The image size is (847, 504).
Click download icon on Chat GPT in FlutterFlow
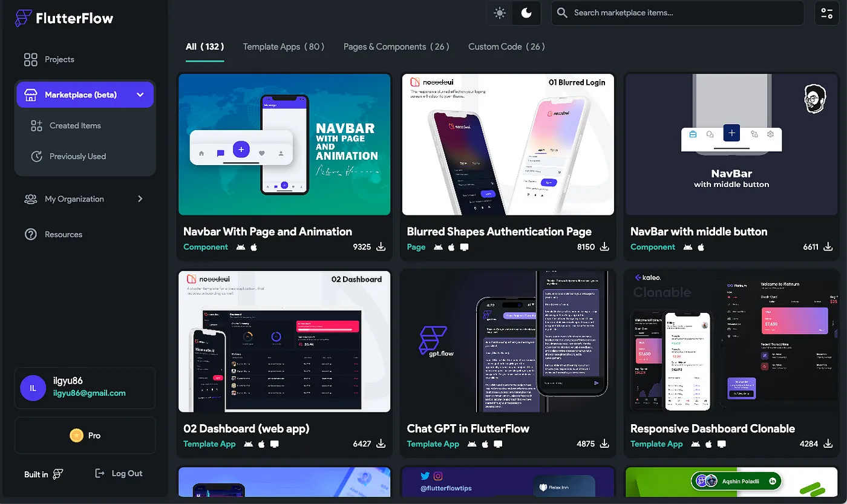(604, 443)
